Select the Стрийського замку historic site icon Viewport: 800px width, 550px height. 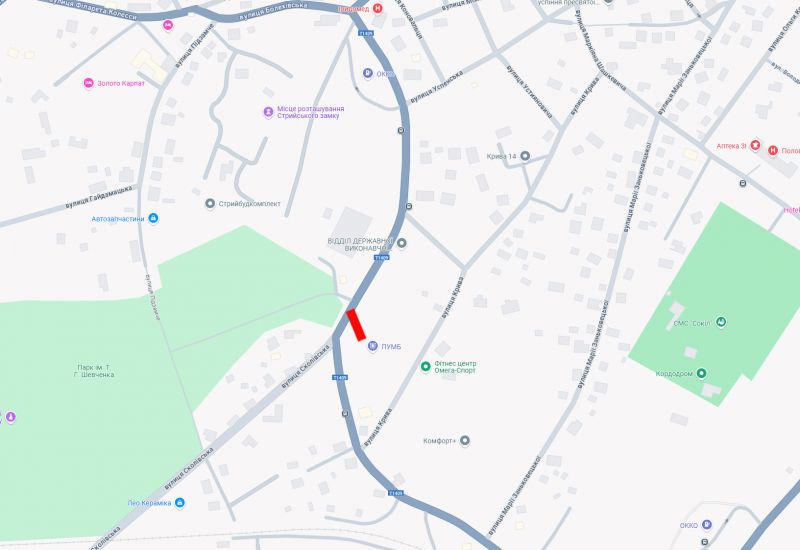click(x=268, y=112)
